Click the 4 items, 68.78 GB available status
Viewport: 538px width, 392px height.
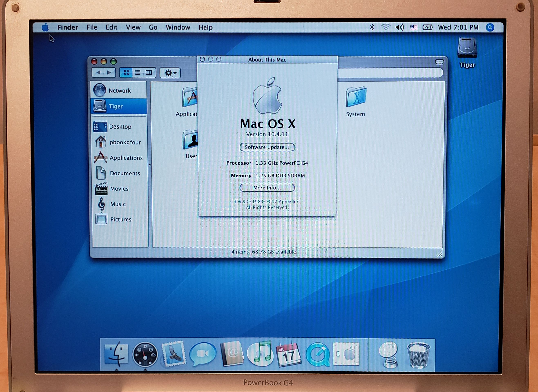pos(263,252)
